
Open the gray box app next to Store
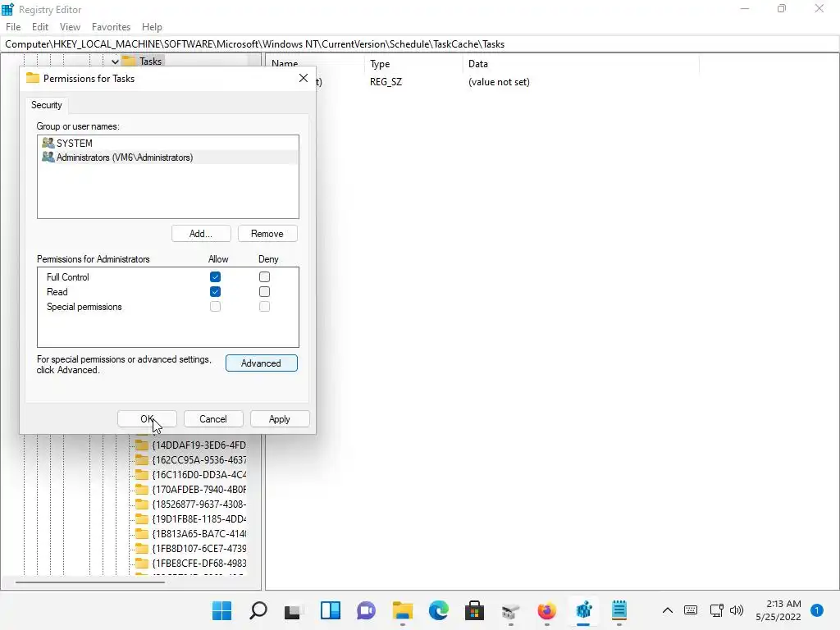pos(510,610)
